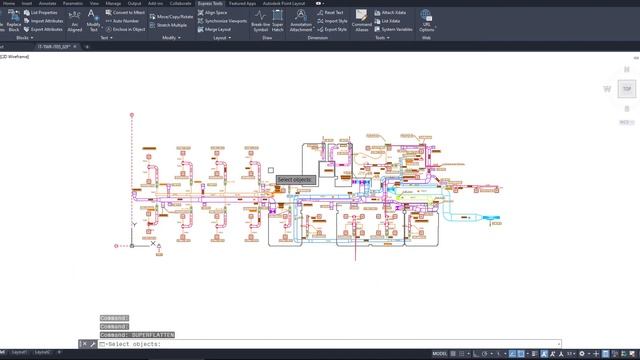Expand command line history arrow
Viewport: 640px width, 360px height.
coord(558,344)
